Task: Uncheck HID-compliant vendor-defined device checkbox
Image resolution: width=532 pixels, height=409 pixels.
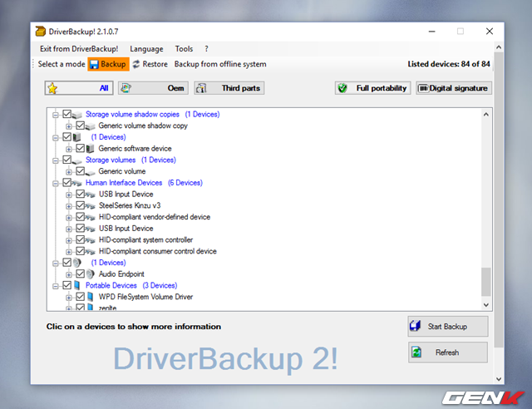Action: click(80, 217)
